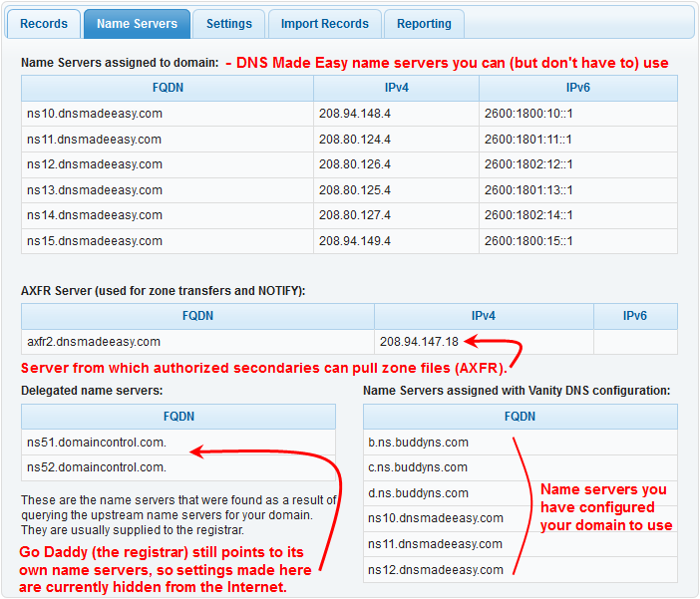
Task: Click the ns13.dnsmadeeasy.com cell
Action: (168, 190)
